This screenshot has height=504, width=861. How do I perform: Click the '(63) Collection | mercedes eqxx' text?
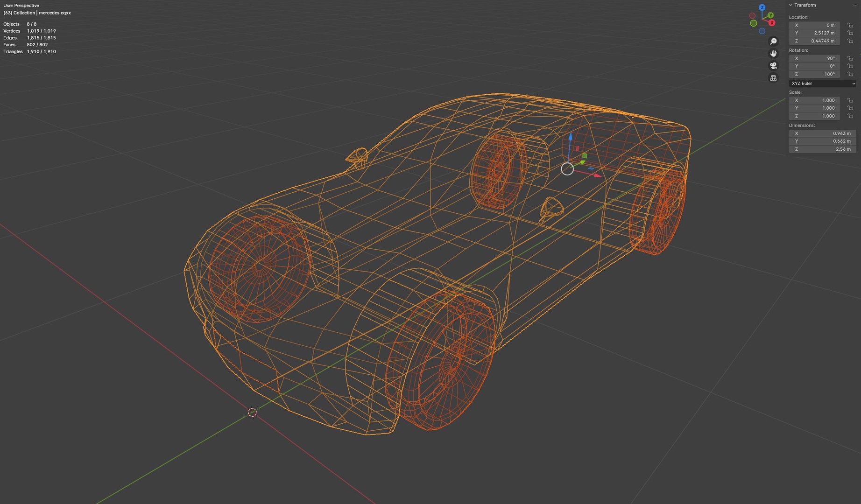[37, 13]
